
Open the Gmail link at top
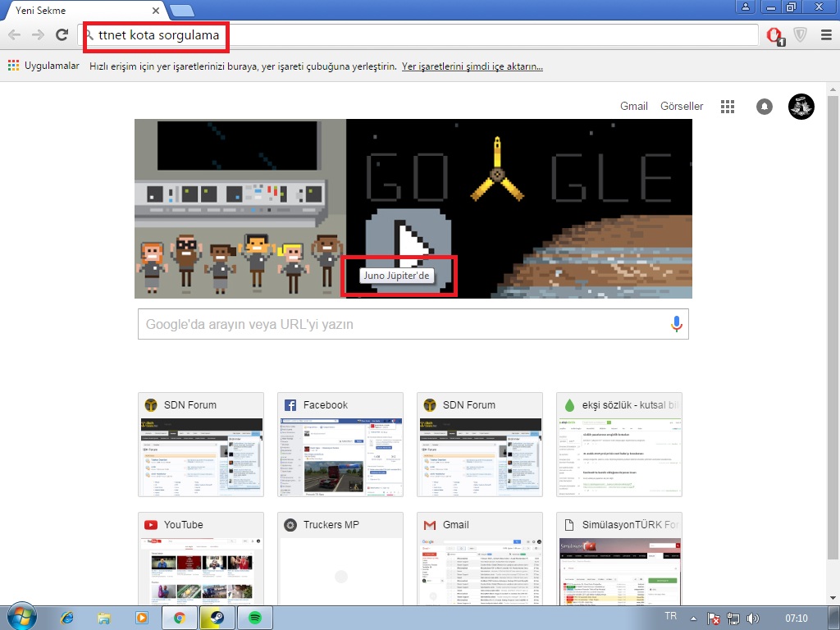click(634, 106)
